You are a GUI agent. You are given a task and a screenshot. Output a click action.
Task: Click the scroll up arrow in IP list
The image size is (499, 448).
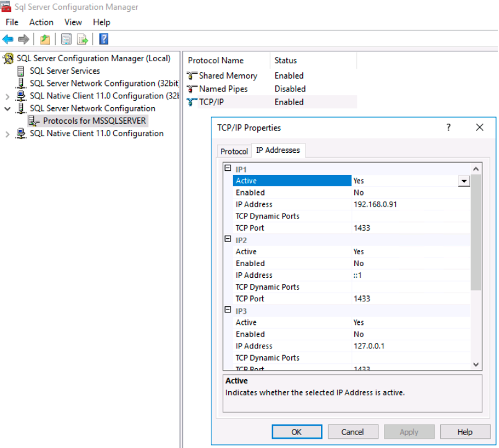tap(476, 169)
